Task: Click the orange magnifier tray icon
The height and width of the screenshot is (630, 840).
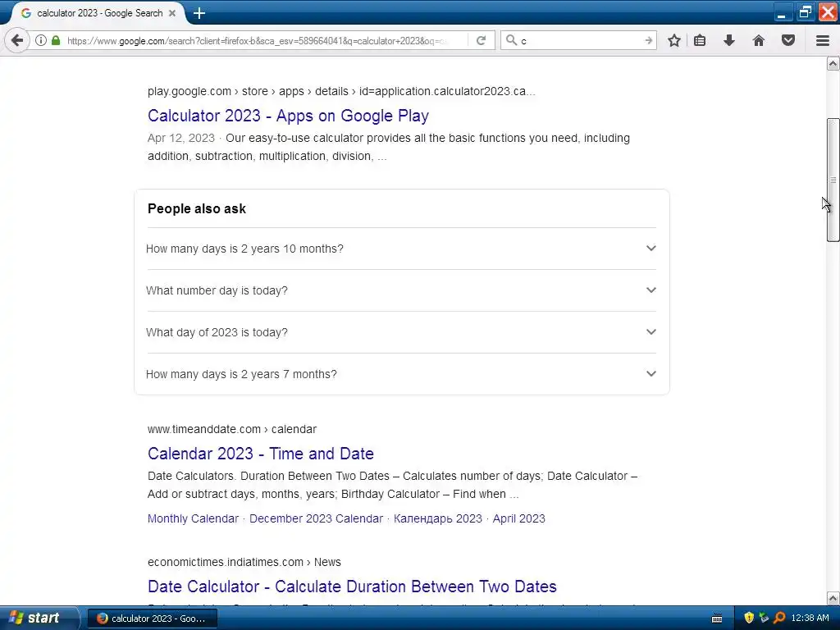Action: [x=779, y=618]
